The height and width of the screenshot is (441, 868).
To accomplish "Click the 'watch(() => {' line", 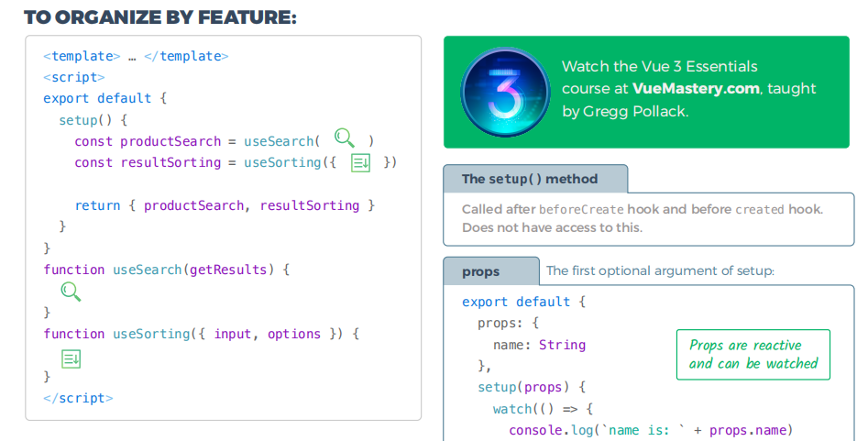I will [x=543, y=410].
